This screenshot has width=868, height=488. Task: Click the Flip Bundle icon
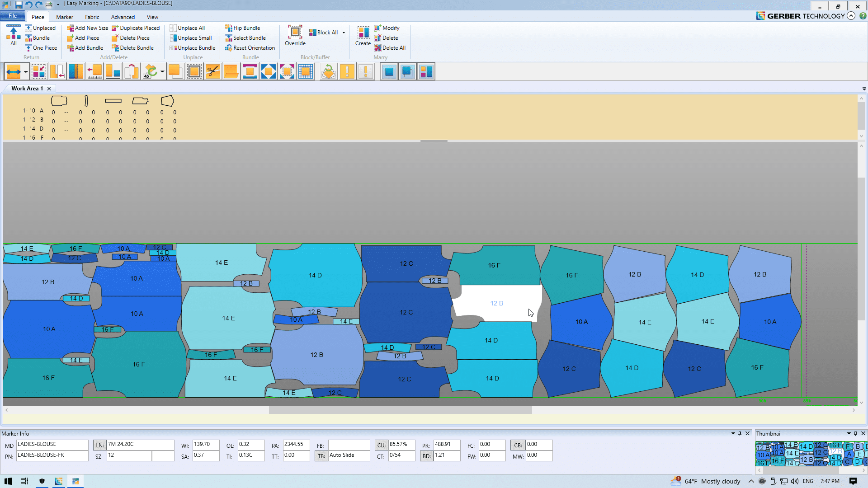(x=229, y=28)
